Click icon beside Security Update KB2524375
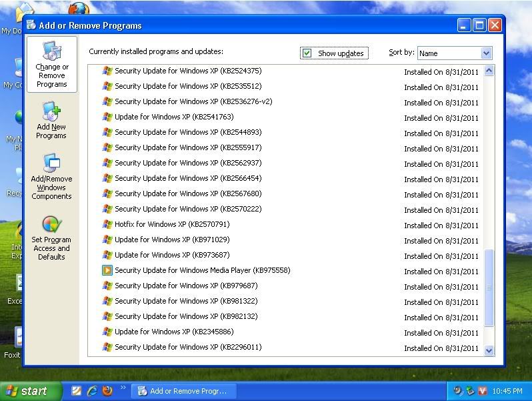The height and width of the screenshot is (401, 532). click(107, 71)
